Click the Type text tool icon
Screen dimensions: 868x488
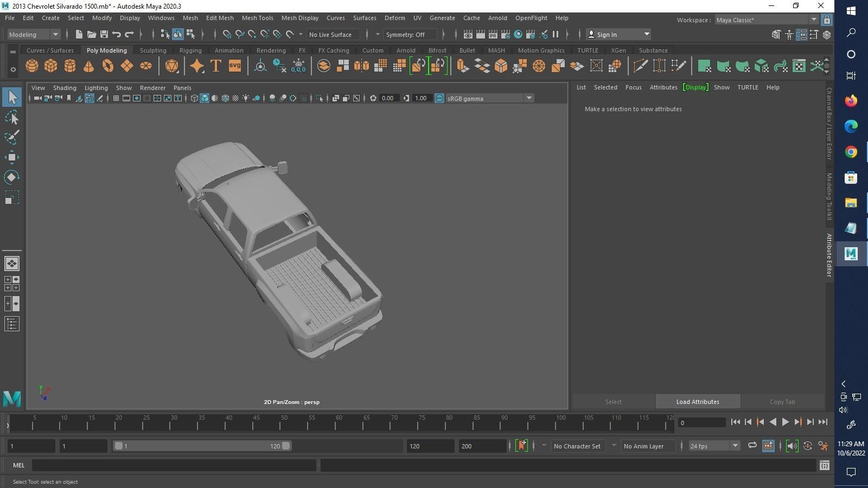216,66
